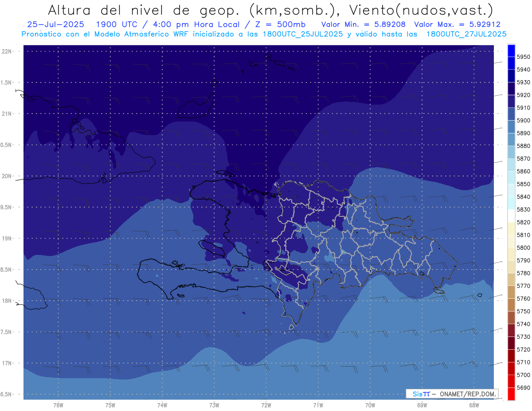Click the colorbar value "5910"
532x411 pixels.
coord(523,108)
